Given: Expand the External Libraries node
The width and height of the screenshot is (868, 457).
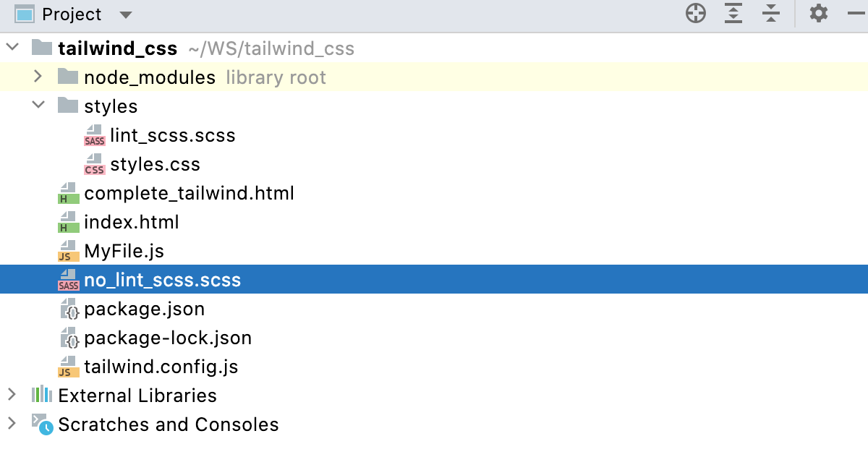Looking at the screenshot, I should pyautogui.click(x=12, y=396).
